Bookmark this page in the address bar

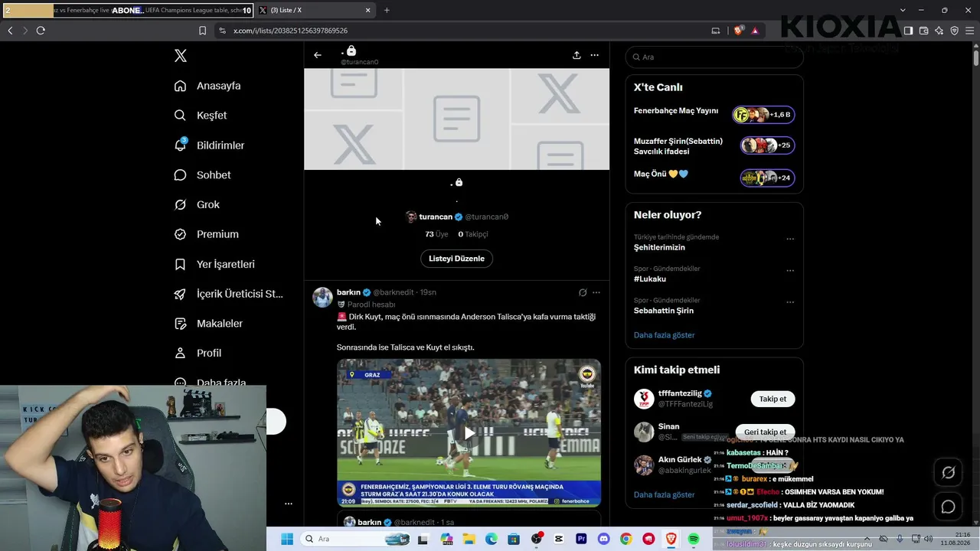pos(202,31)
